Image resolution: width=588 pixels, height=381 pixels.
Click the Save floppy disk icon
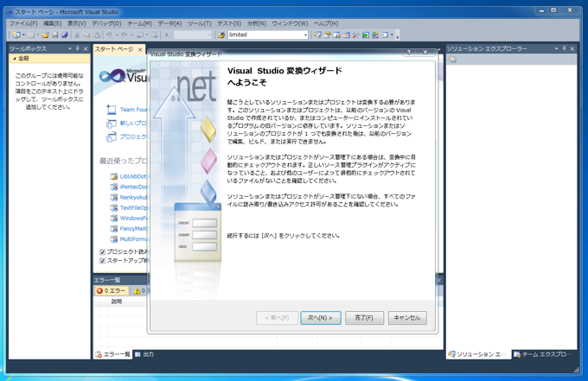point(55,35)
